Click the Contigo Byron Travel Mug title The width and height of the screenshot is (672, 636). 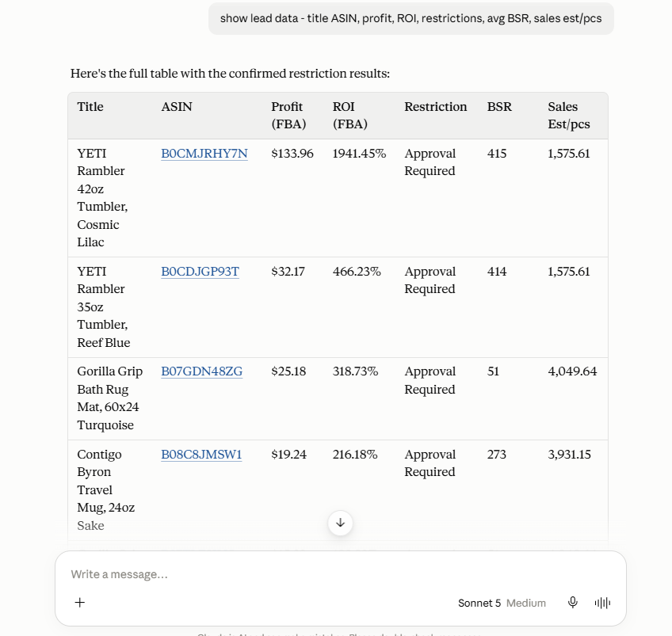(106, 490)
